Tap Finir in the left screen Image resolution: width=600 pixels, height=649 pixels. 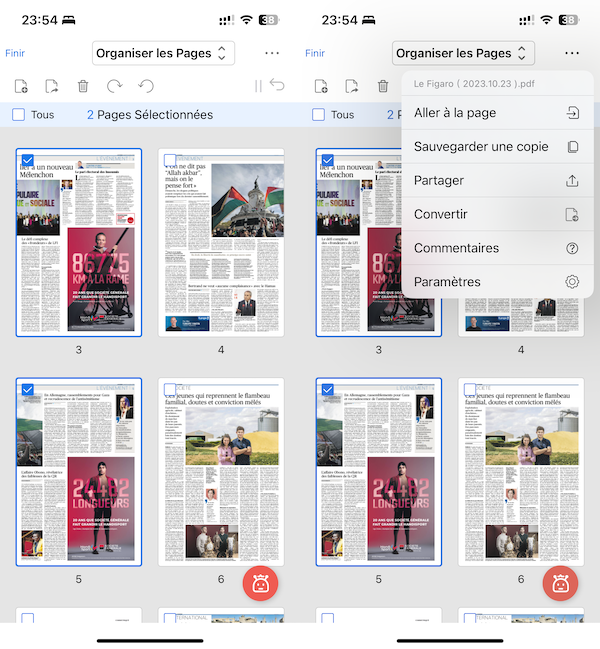pyautogui.click(x=15, y=53)
